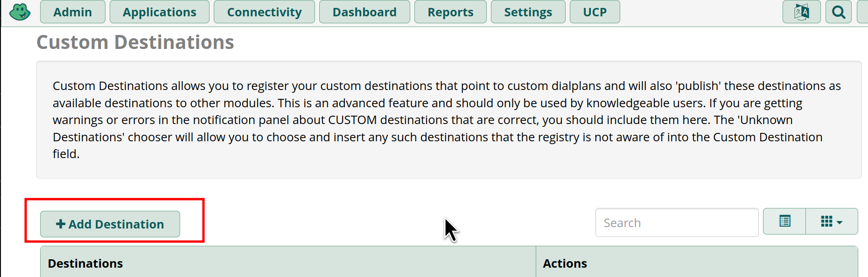The width and height of the screenshot is (868, 277).
Task: Click the Custom Destinations page heading
Action: (x=135, y=42)
